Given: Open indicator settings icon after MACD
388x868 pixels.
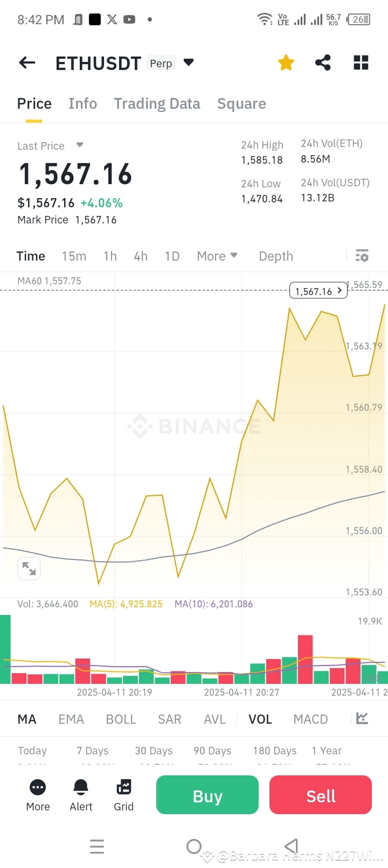Looking at the screenshot, I should point(362,718).
